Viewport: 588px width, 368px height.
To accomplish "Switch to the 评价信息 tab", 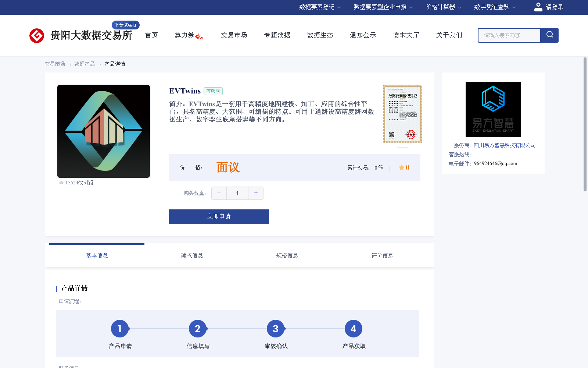I will coord(382,255).
